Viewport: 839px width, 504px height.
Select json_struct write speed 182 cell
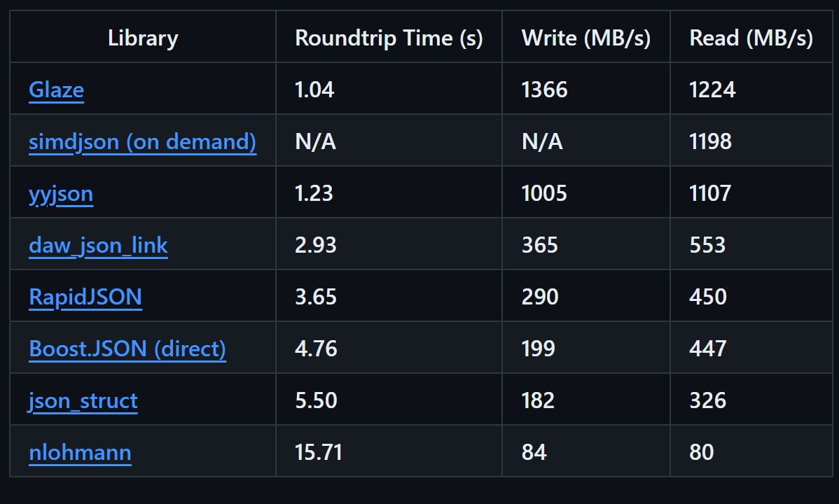(x=586, y=400)
